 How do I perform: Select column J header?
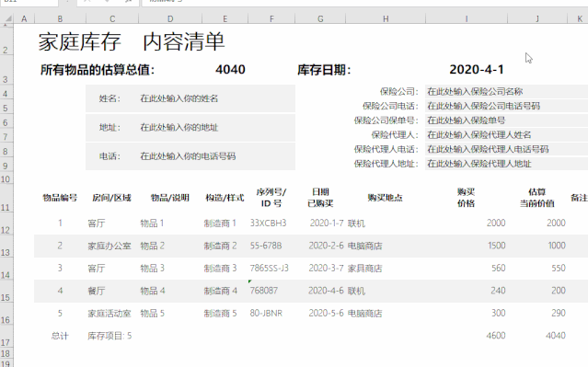(x=537, y=18)
